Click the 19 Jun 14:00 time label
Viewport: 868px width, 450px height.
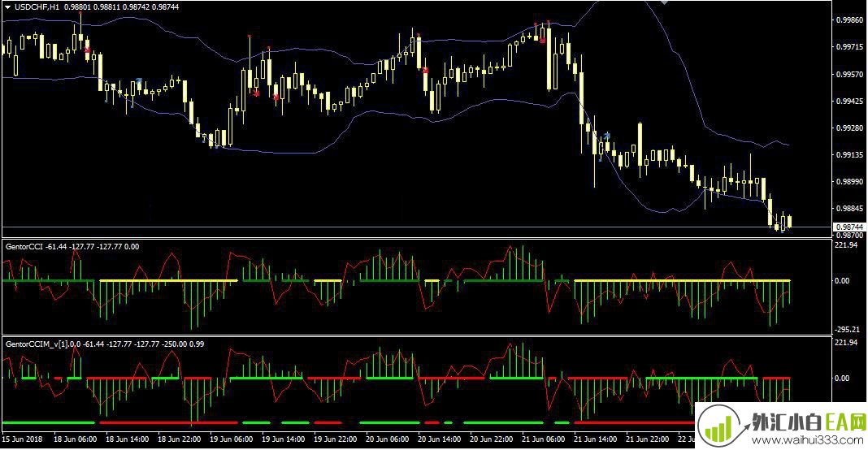coord(284,439)
